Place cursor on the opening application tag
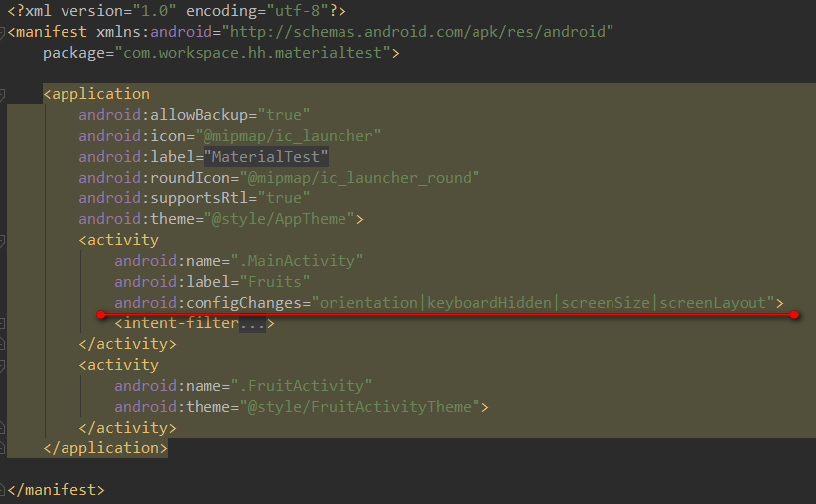816x504 pixels. (x=97, y=94)
